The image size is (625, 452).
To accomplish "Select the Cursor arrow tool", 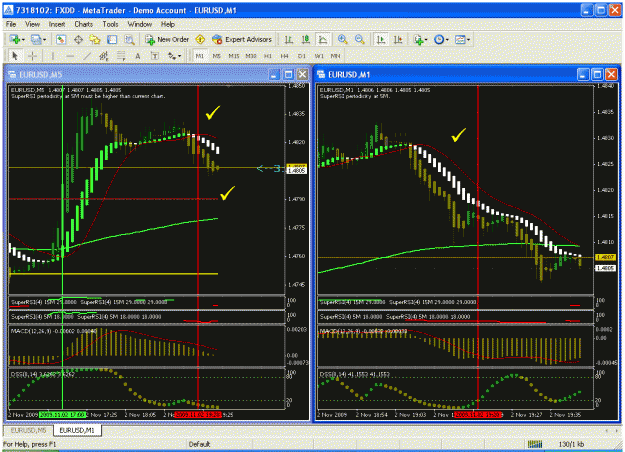I will 16,56.
